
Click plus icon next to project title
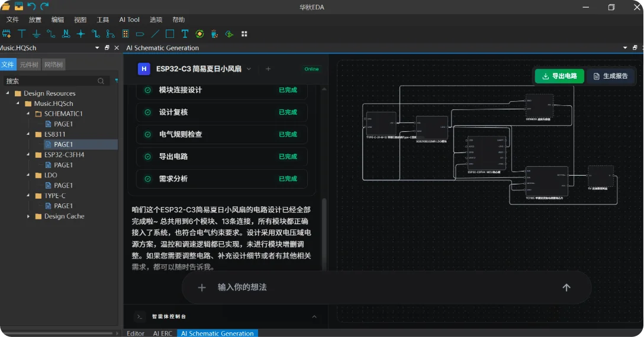[x=268, y=69]
